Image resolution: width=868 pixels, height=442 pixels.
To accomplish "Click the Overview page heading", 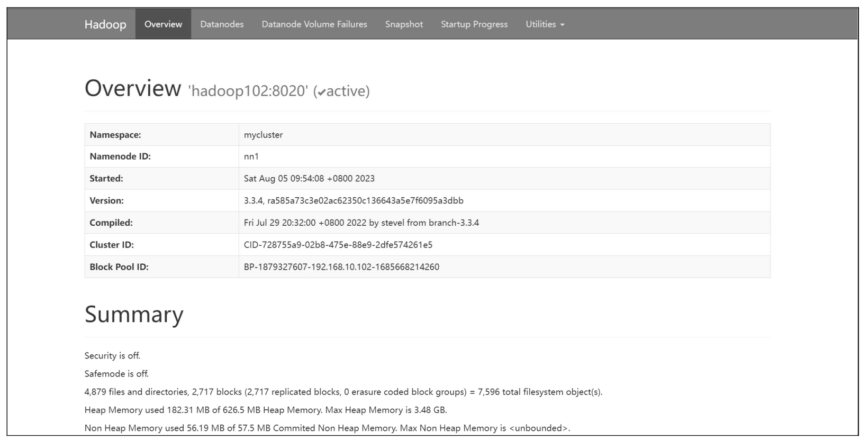I will (133, 88).
